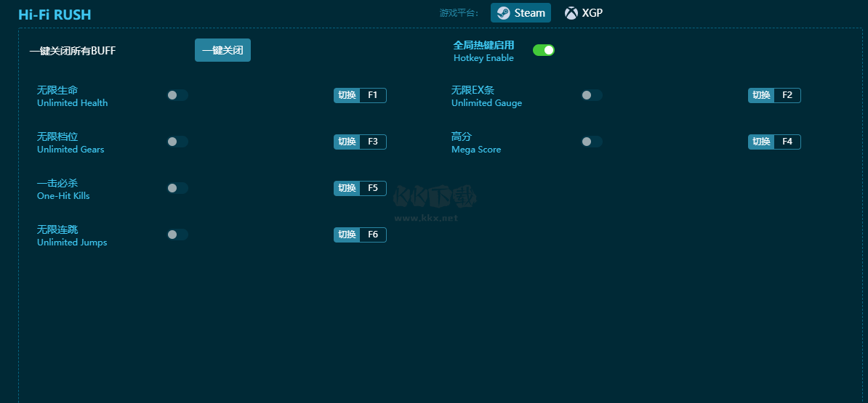Click the Unlimited Health label
The height and width of the screenshot is (403, 868).
coord(73,103)
